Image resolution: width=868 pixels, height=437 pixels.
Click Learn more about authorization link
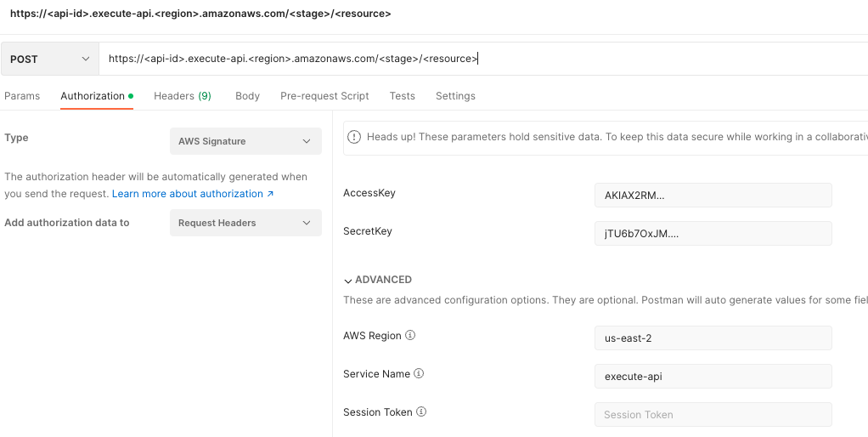click(193, 194)
